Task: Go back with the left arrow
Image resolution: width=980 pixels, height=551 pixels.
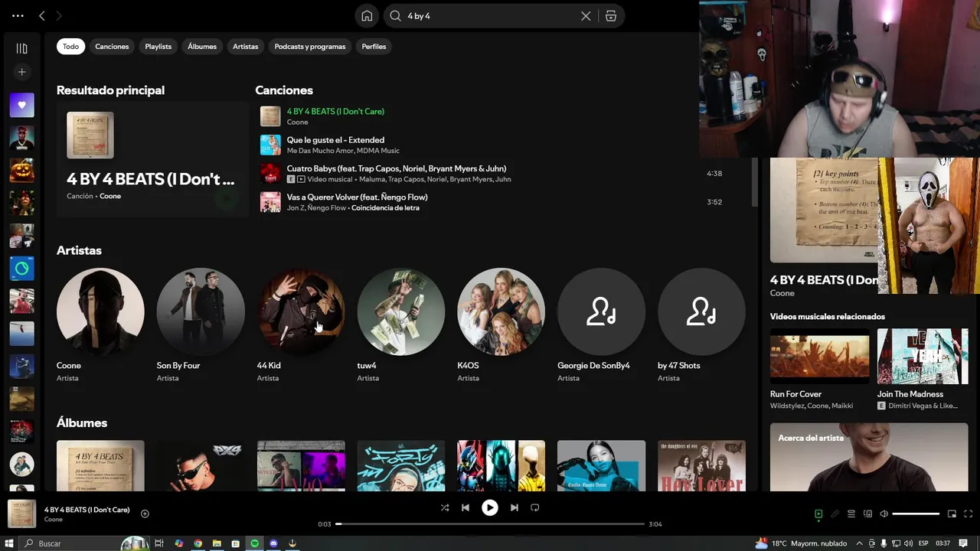Action: [42, 15]
